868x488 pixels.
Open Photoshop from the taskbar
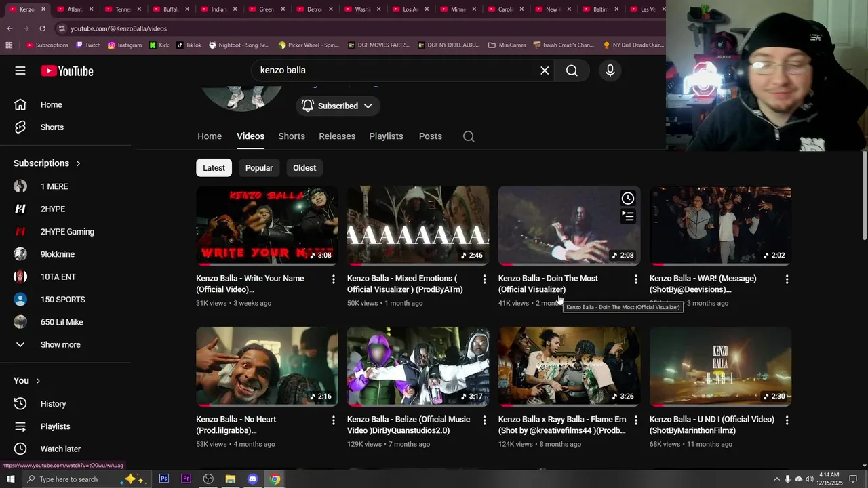163,479
